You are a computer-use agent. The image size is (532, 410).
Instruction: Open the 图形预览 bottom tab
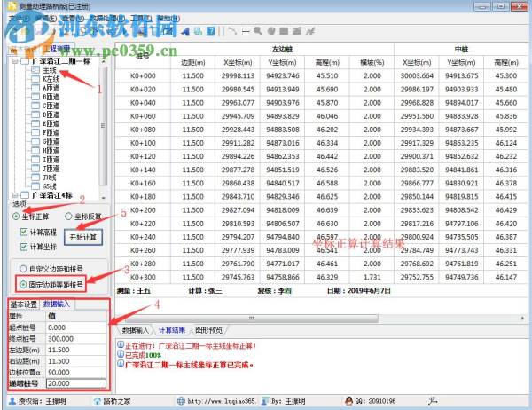pos(209,330)
